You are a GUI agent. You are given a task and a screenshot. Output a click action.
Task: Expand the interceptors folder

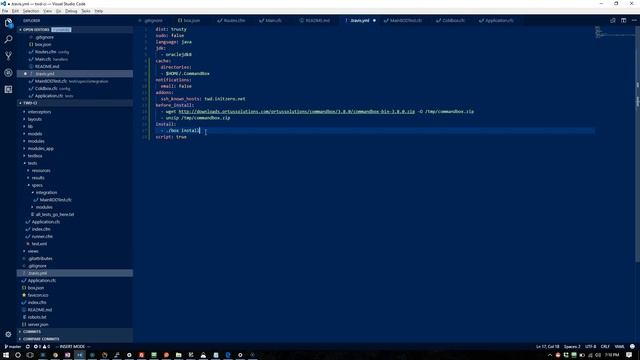click(x=39, y=112)
